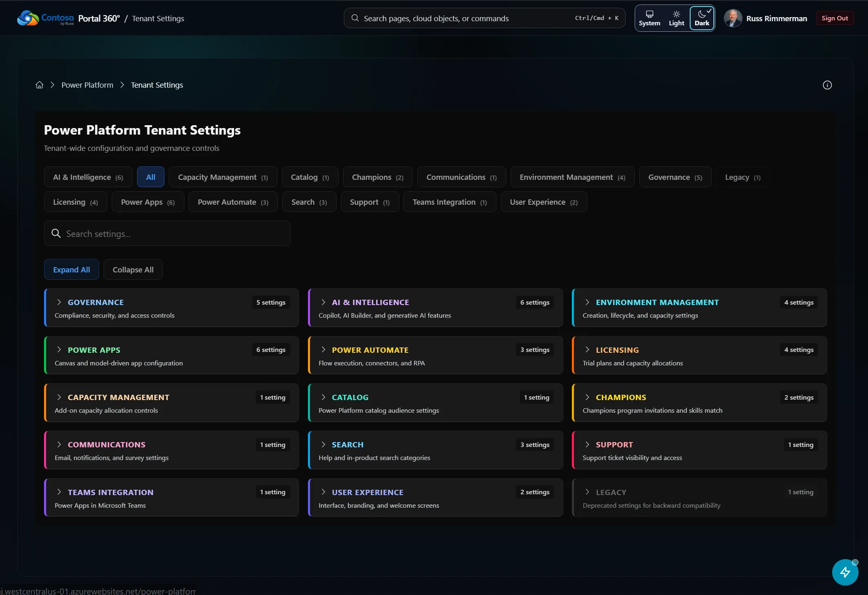Click the 6 settings badge on Power Apps
868x595 pixels.
pos(271,350)
